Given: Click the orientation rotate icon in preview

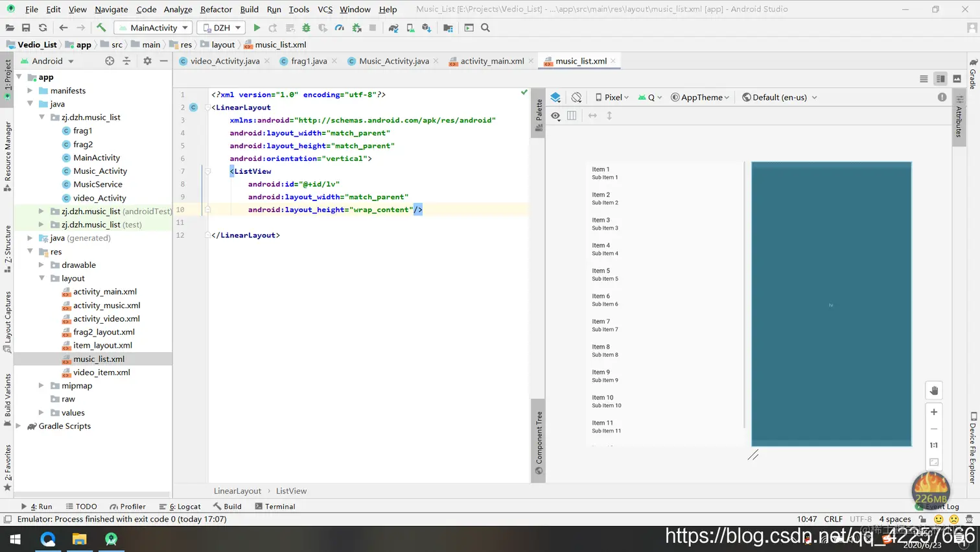Looking at the screenshot, I should (x=576, y=97).
